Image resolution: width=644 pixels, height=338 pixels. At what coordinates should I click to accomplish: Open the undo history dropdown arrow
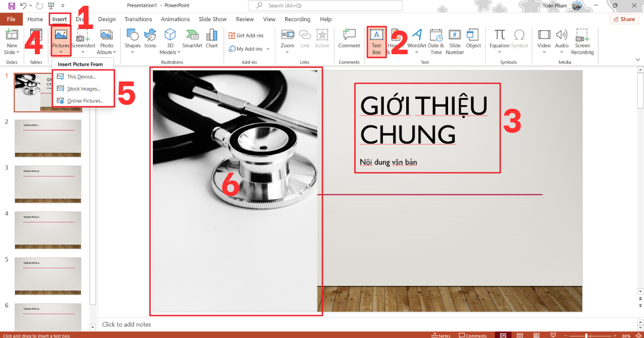30,6
